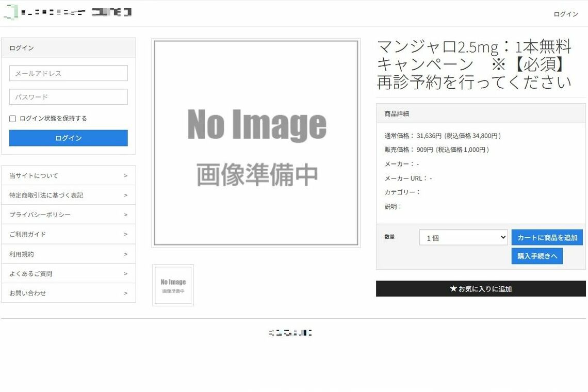Screen dimensions: 588x392
Task: Open the ログイン link at top right
Action: point(566,14)
